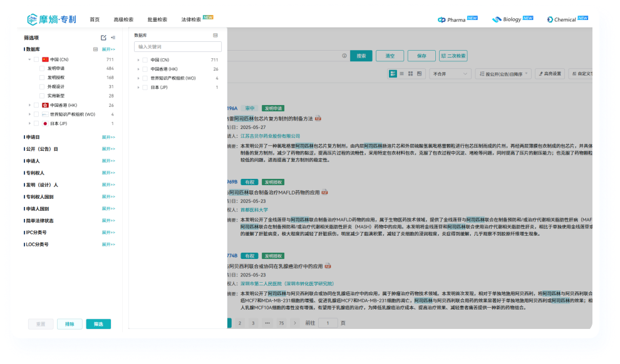
Task: Open the Pharma module
Action: [x=457, y=19]
